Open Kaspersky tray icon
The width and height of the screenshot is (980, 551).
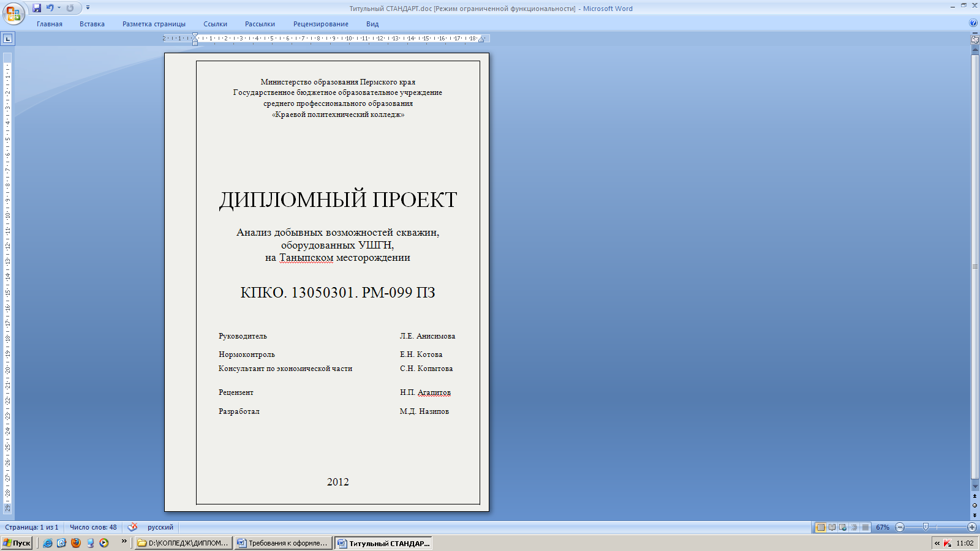click(x=948, y=543)
